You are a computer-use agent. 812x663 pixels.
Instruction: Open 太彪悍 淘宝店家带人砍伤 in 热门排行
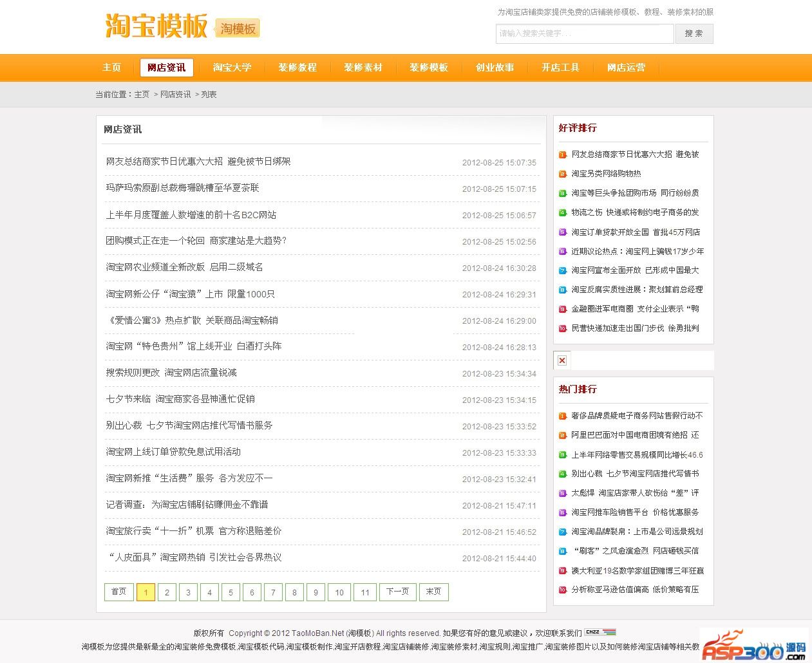click(x=635, y=493)
